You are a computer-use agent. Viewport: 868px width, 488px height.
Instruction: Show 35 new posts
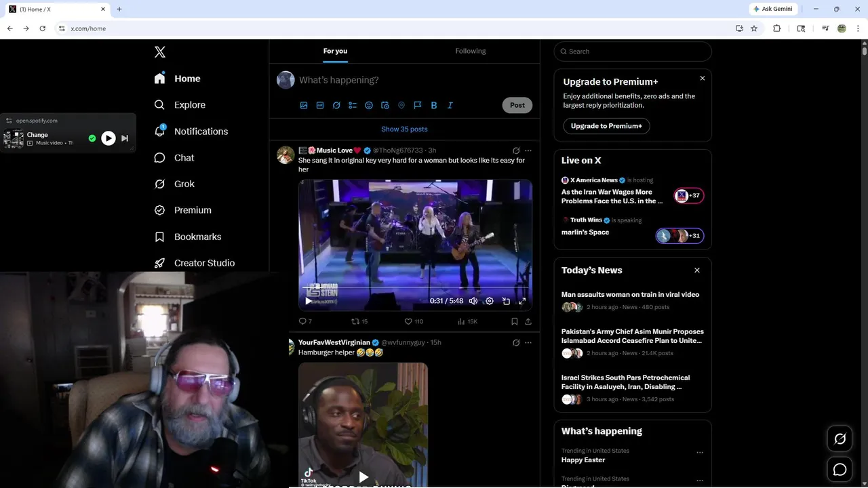point(404,129)
